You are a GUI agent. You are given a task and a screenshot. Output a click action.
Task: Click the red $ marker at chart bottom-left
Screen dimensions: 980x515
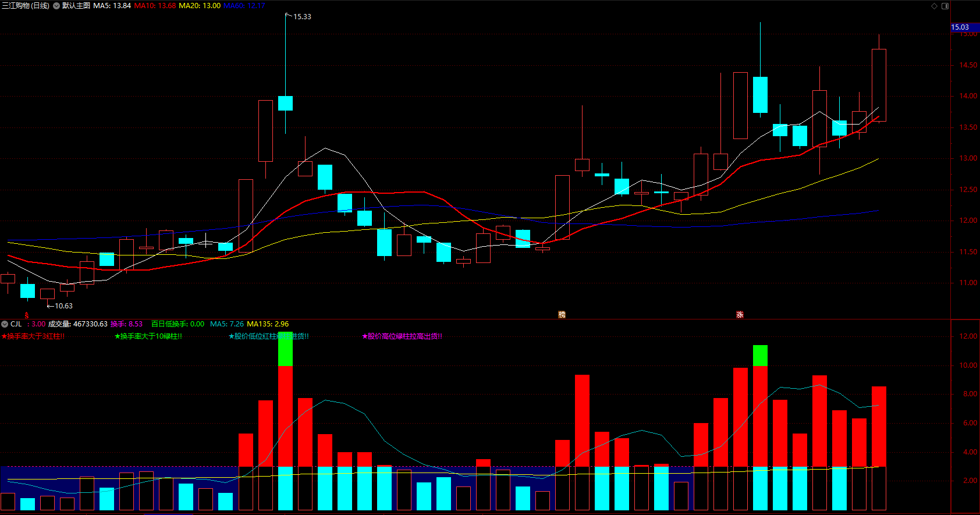(x=27, y=315)
